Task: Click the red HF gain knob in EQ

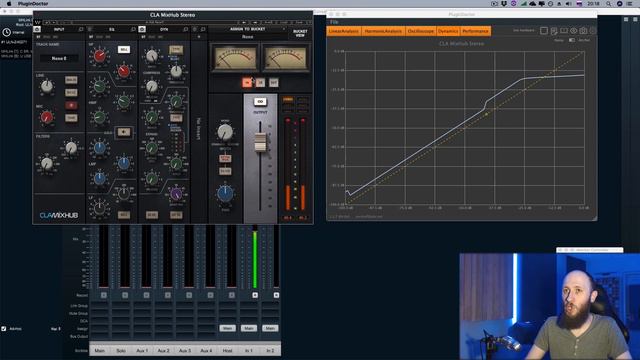Action: (x=99, y=55)
